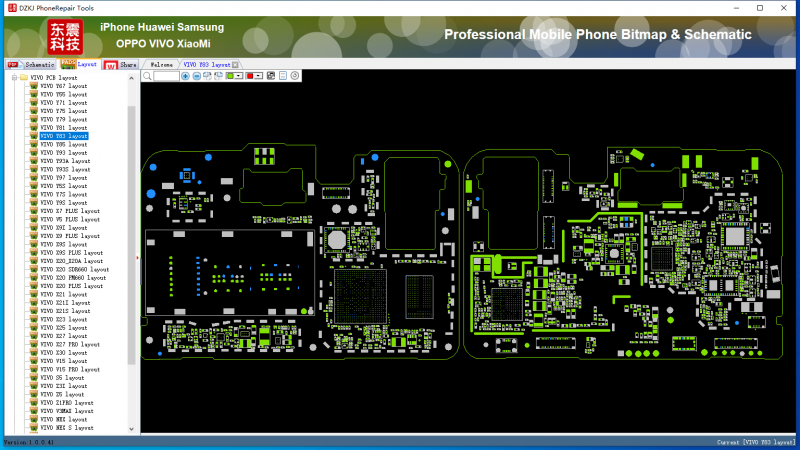Pick the green color swatch in toolbar
Screen dimensions: 800x450
tap(230, 76)
